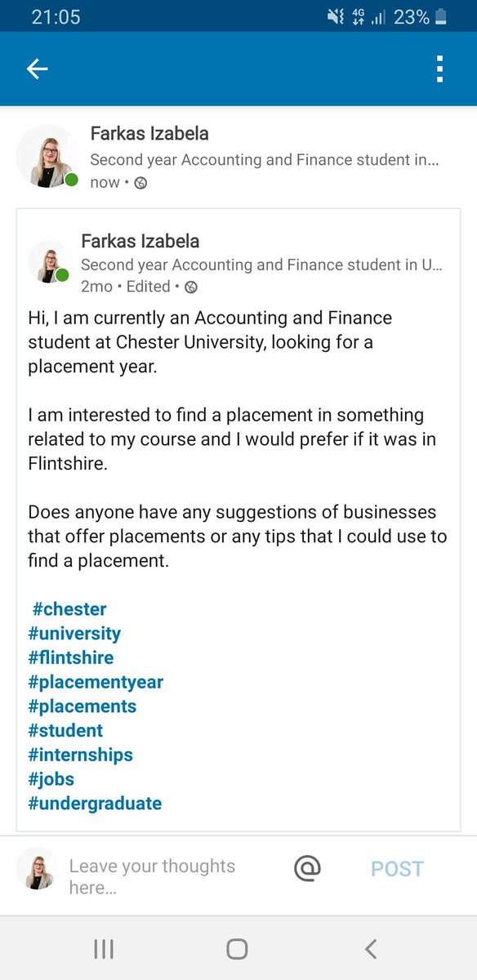Open profile photo in shared post

pyautogui.click(x=48, y=262)
